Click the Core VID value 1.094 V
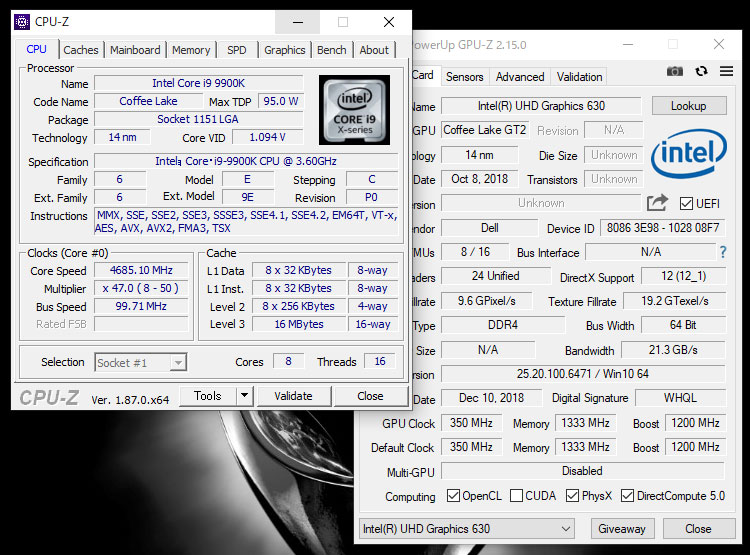The width and height of the screenshot is (750, 555). coord(267,137)
